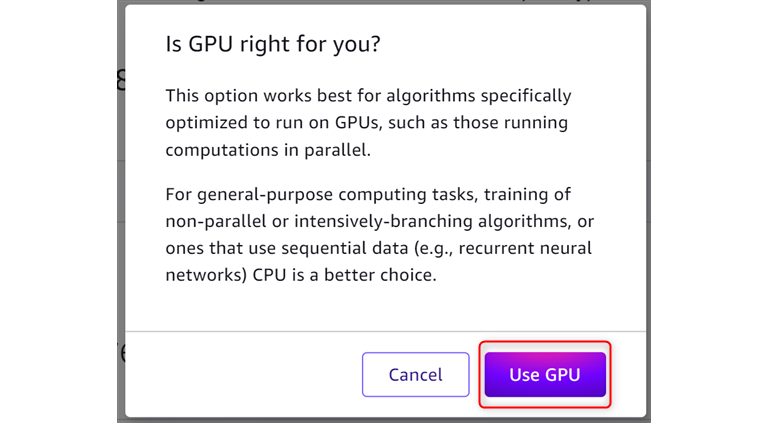This screenshot has width=768, height=423.
Task: Click the paragraph about GPU-optimized algorithms
Action: pos(368,123)
